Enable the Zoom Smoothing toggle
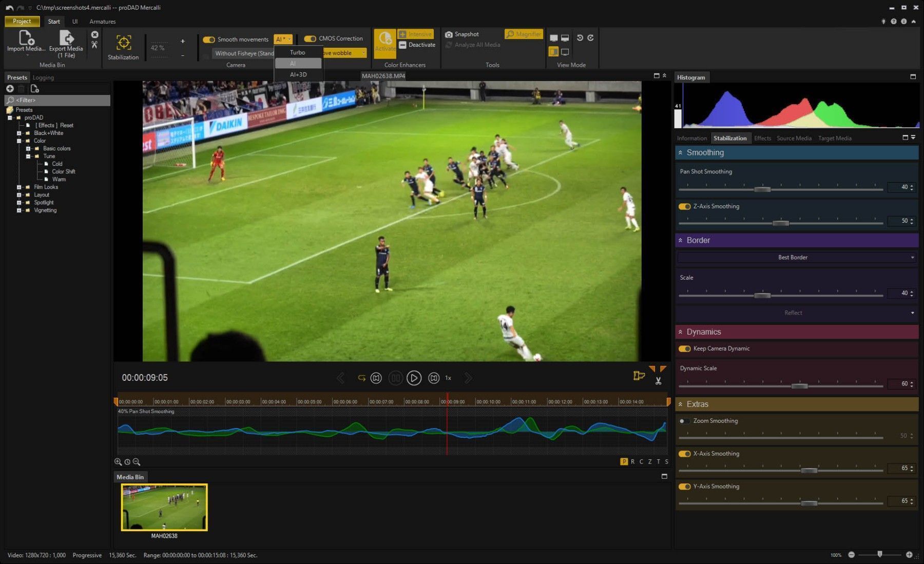The height and width of the screenshot is (564, 924). pos(684,421)
